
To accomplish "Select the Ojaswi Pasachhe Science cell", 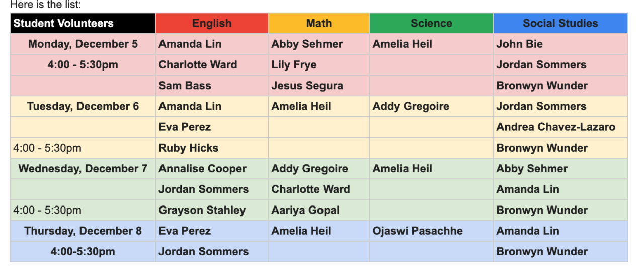I will coord(431,231).
